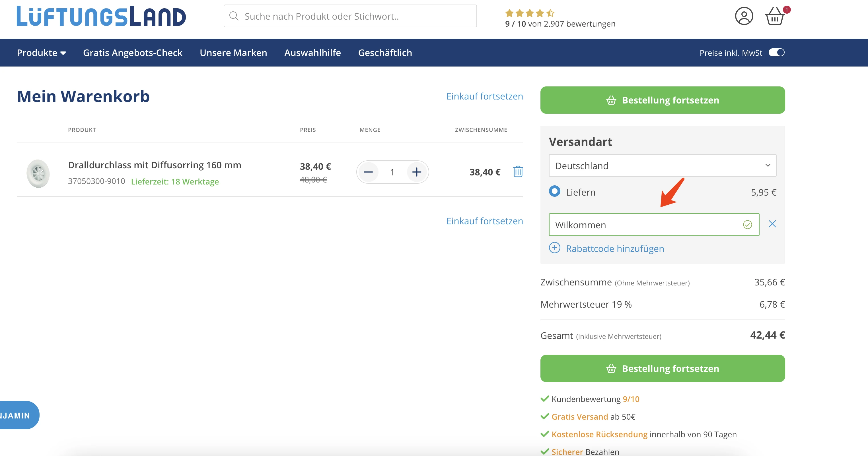Viewport: 868px width, 456px height.
Task: Remove discount code Wilkommen with X
Action: click(772, 224)
